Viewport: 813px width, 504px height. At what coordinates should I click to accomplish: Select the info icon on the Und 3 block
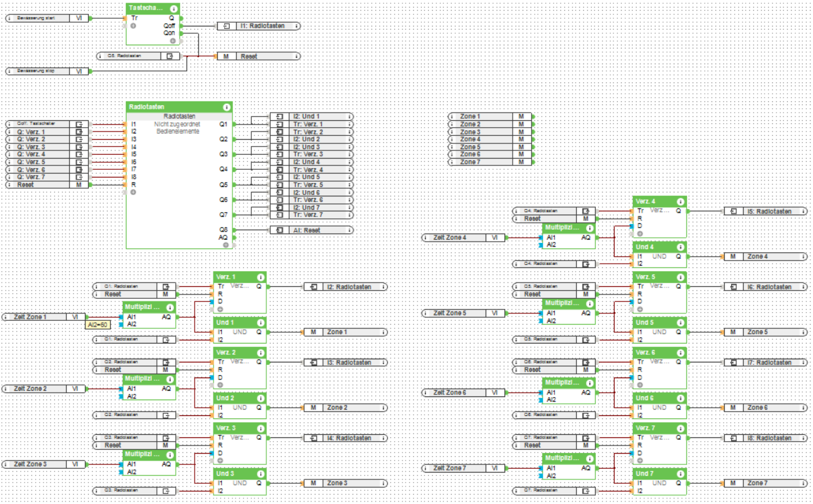coord(260,474)
